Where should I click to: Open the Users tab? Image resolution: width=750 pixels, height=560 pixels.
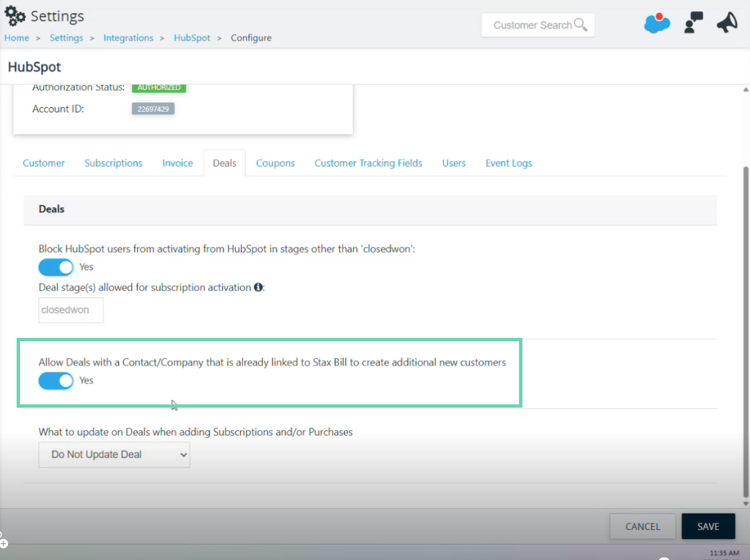(x=454, y=163)
